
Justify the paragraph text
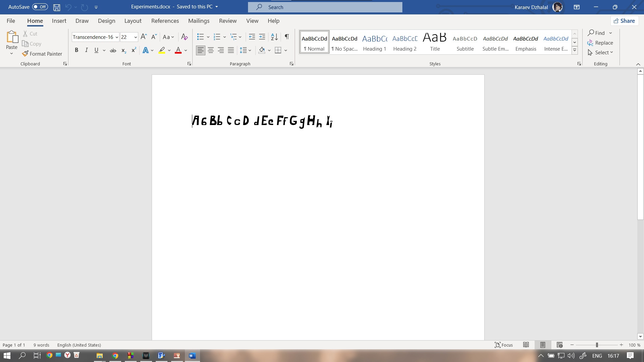(231, 50)
